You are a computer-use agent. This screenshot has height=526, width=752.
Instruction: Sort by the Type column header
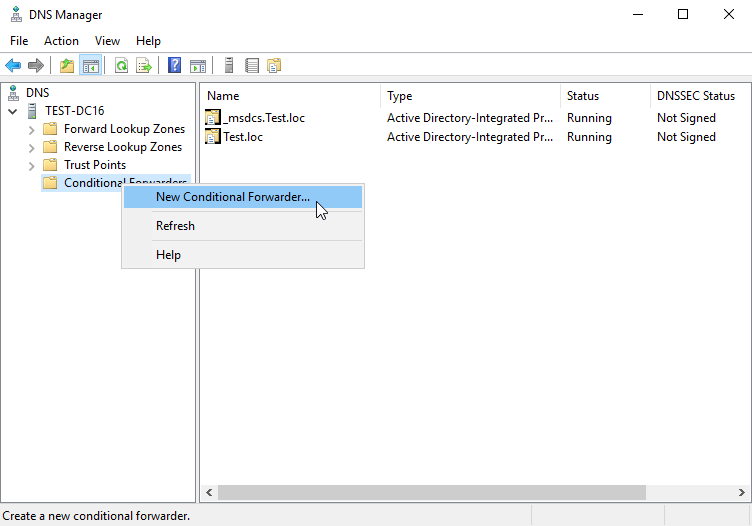coord(470,96)
